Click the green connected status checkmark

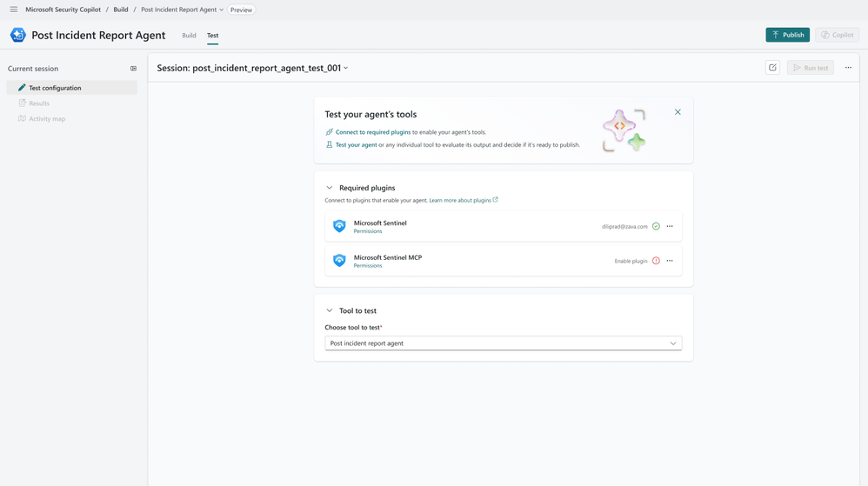pyautogui.click(x=656, y=226)
